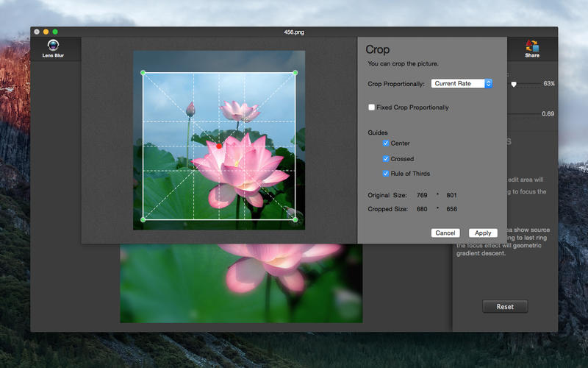The image size is (588, 368).
Task: Click the Reset button
Action: pyautogui.click(x=505, y=306)
